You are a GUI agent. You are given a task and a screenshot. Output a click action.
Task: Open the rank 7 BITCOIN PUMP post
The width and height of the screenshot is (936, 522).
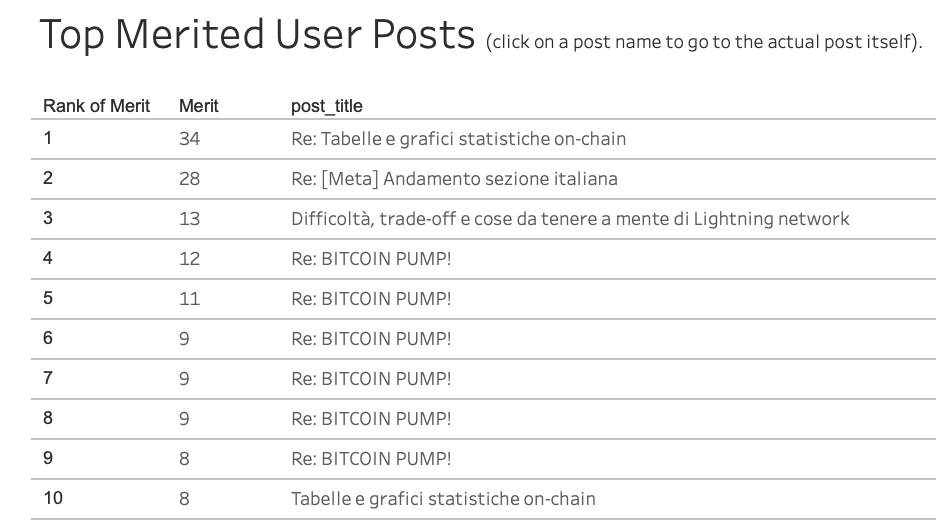coord(371,379)
